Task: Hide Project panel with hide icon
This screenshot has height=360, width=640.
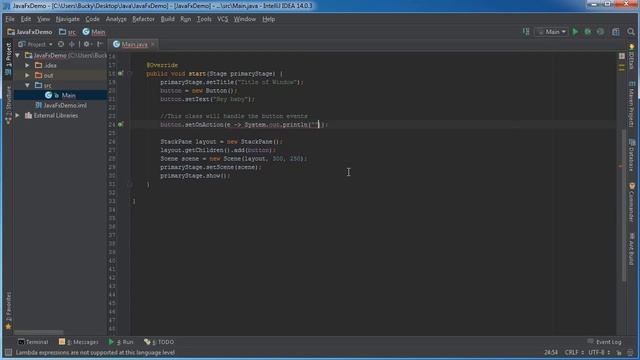Action: (x=100, y=44)
